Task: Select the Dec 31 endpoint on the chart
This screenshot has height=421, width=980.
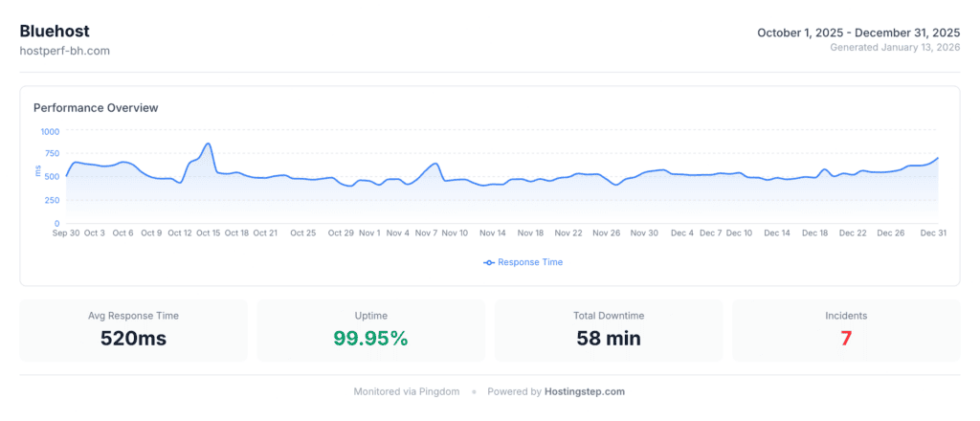Action: 938,158
